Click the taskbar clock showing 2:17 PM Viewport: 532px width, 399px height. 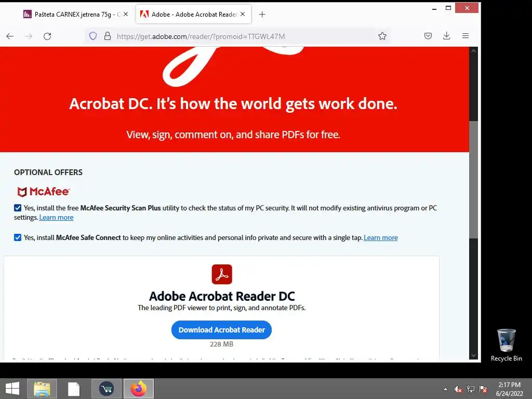pos(509,389)
